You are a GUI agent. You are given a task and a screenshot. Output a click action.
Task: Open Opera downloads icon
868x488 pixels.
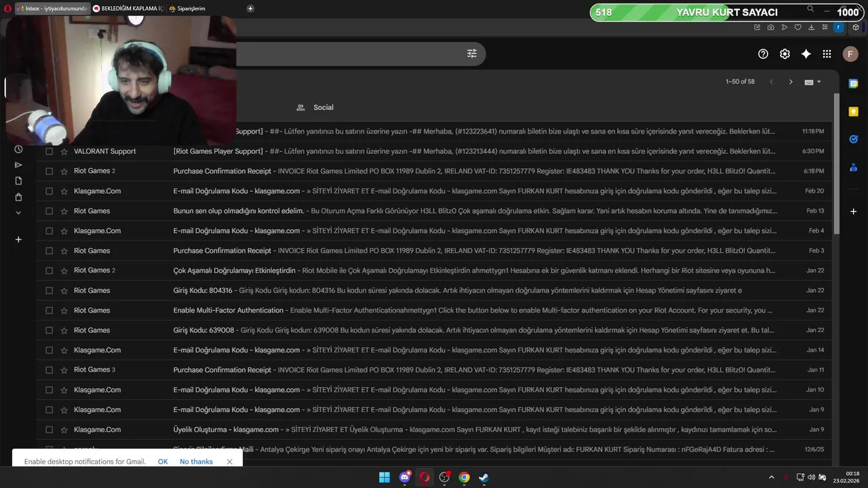(812, 27)
